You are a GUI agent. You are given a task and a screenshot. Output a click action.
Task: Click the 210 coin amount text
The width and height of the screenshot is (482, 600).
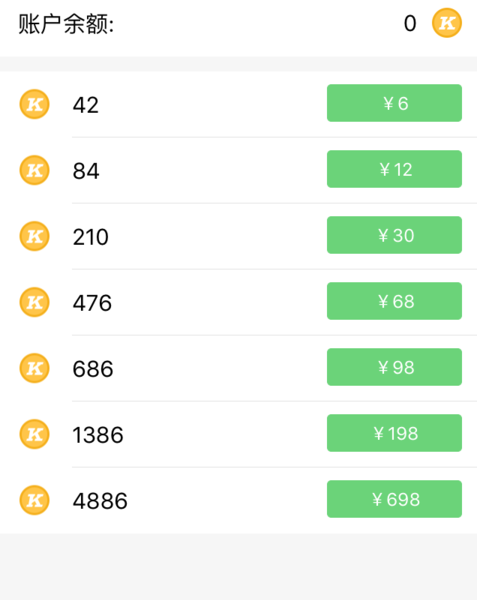pos(91,237)
